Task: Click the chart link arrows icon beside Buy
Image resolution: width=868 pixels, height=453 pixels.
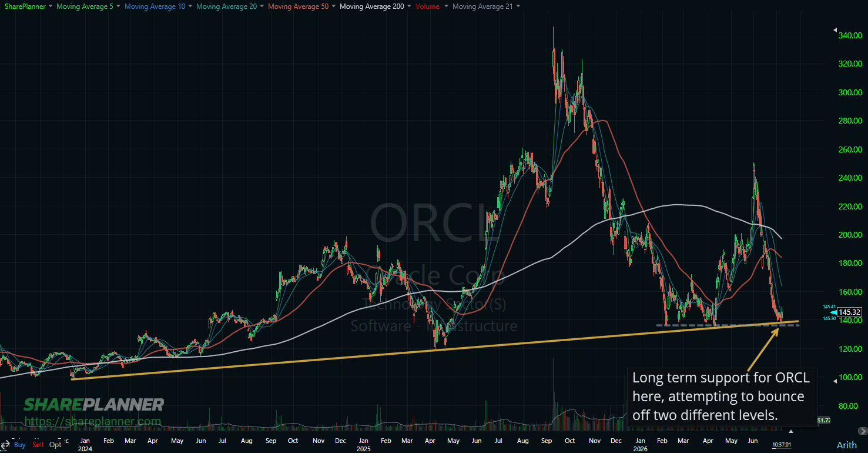Action: pyautogui.click(x=5, y=445)
